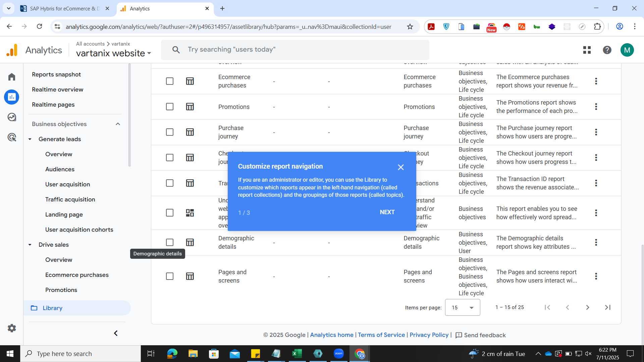Image resolution: width=644 pixels, height=362 pixels.
Task: Go to next page of reports
Action: (588, 307)
